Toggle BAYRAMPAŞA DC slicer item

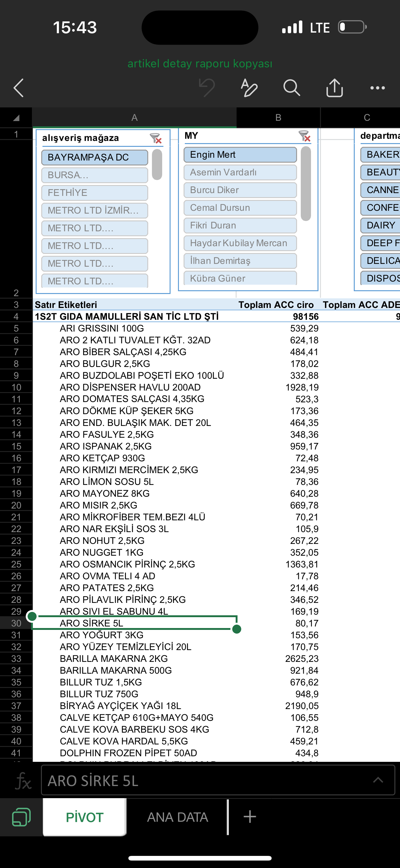95,157
